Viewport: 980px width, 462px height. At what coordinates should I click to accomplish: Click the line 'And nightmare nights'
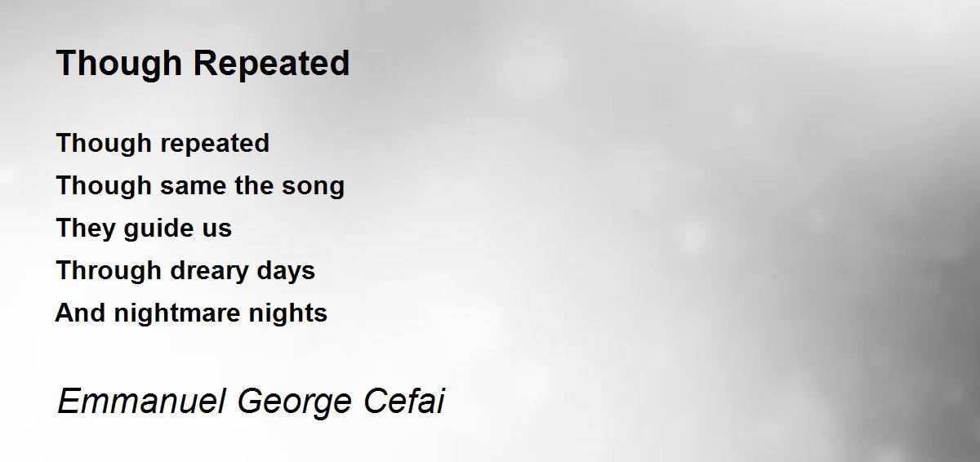click(x=191, y=313)
